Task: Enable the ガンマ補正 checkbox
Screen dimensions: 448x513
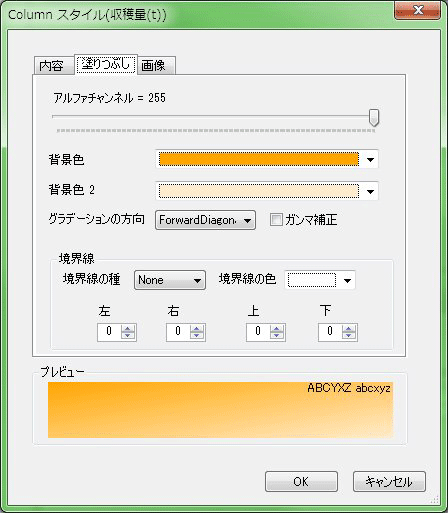Action: point(276,220)
